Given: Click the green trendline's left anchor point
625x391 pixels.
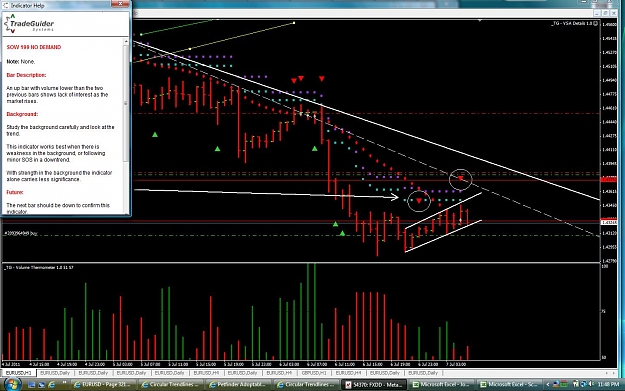Looking at the screenshot, I should tap(141, 35).
